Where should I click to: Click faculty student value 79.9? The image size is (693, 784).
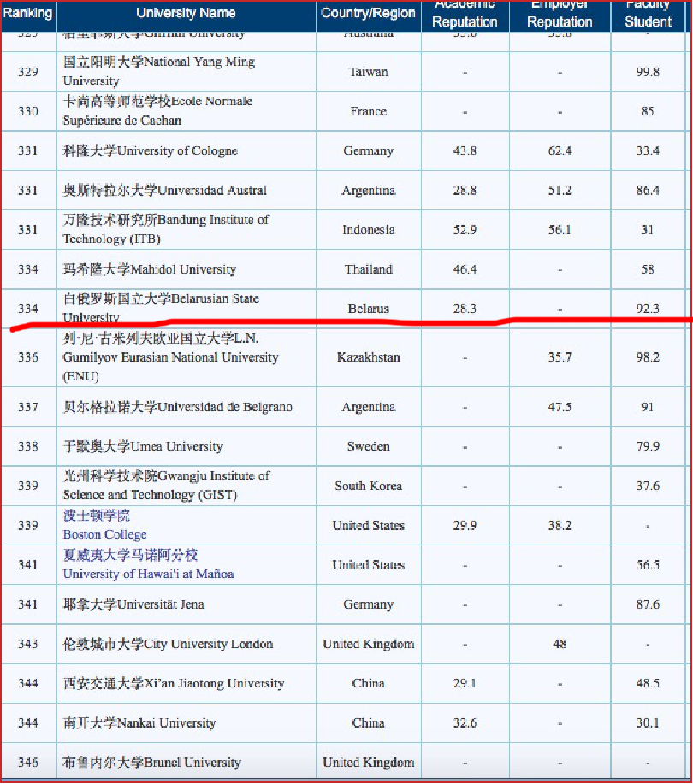(x=648, y=446)
